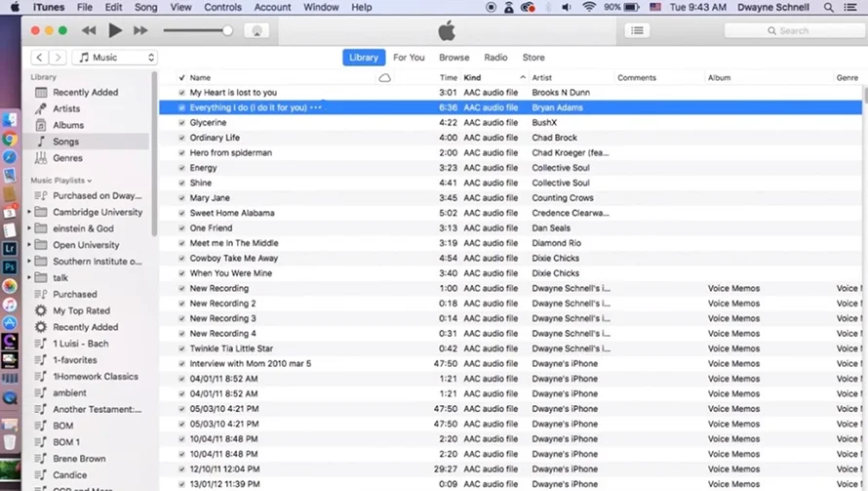868x491 pixels.
Task: Toggle checkbox for Hero from spiderman
Action: coord(181,152)
